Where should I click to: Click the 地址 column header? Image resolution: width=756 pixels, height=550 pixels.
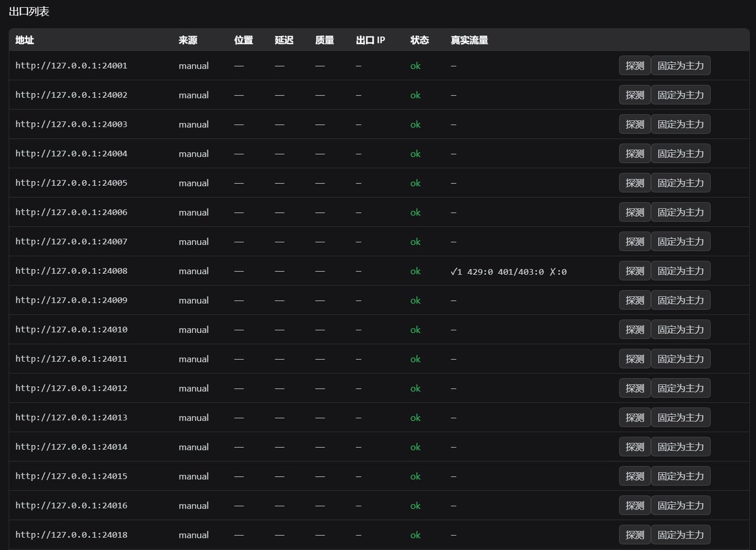pos(25,40)
